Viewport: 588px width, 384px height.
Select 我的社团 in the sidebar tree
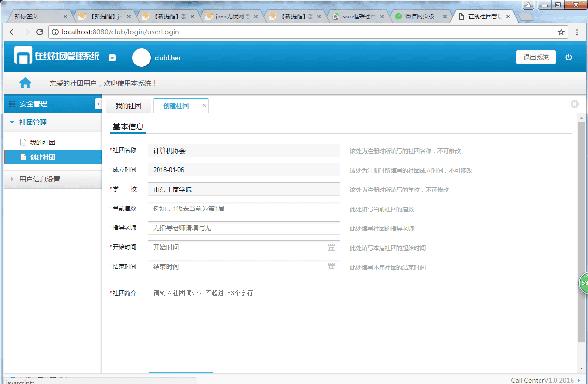point(42,143)
